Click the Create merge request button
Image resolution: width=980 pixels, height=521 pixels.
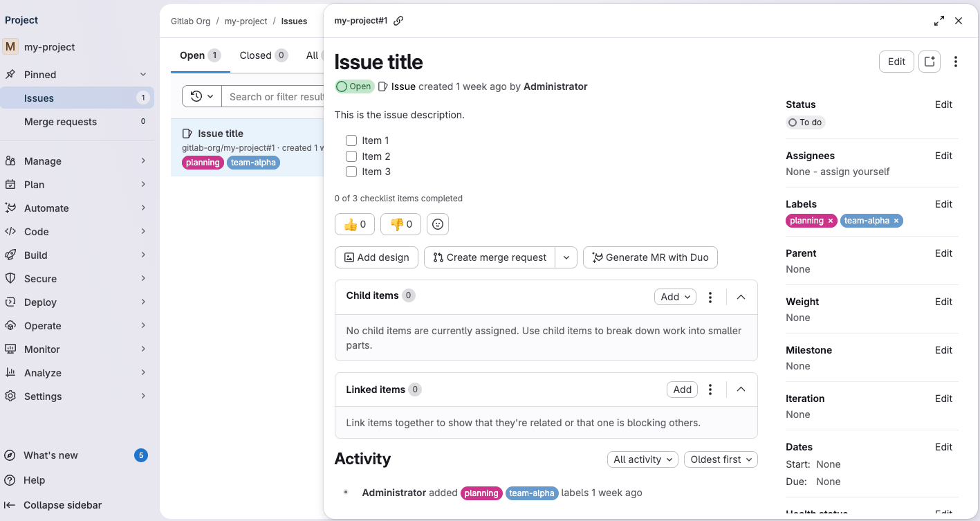[x=490, y=257]
